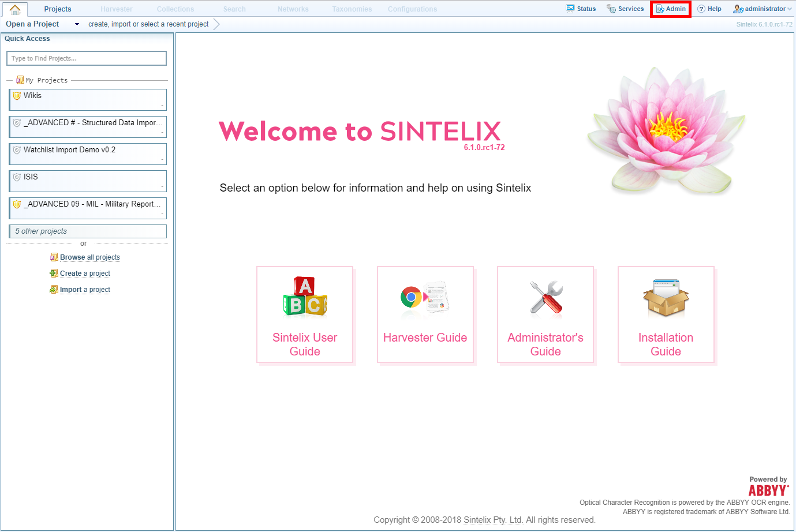Open the Projects tab
The image size is (796, 532).
pos(58,9)
